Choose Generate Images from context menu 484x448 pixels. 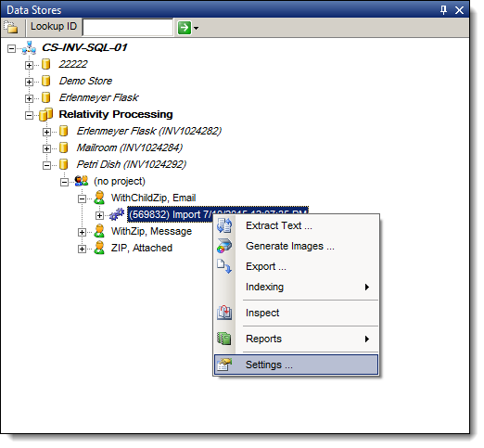(296, 247)
